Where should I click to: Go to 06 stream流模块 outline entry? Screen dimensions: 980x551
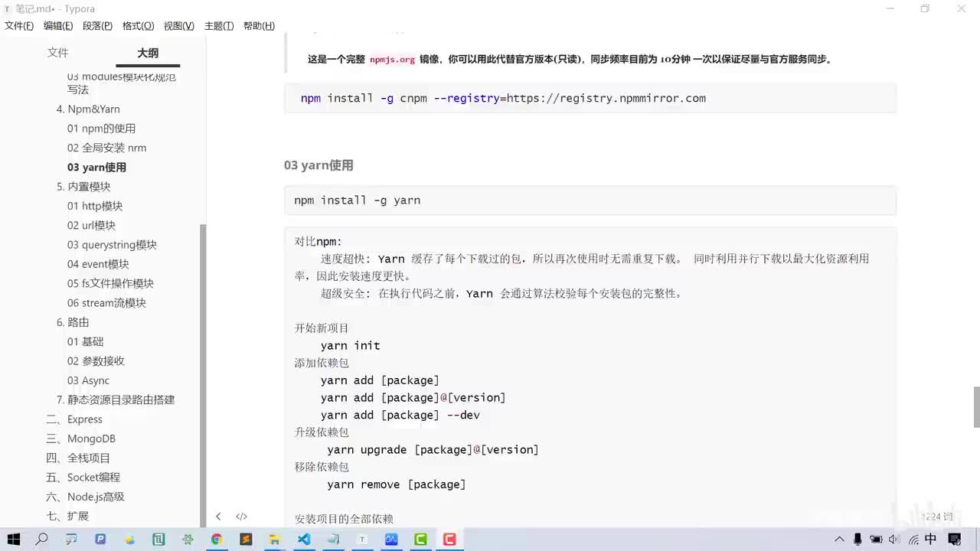106,303
